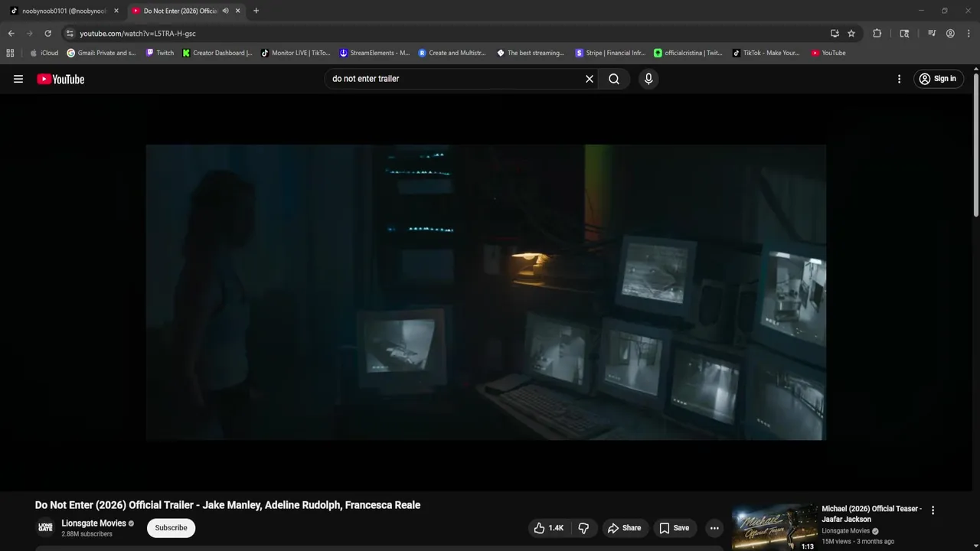
Task: Open options menu for the Michael teaser
Action: click(933, 510)
